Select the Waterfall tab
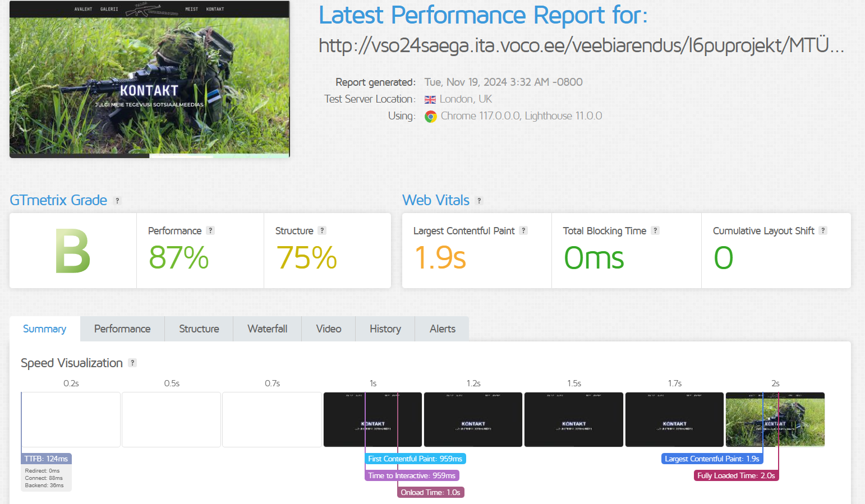This screenshot has height=504, width=865. pos(267,329)
